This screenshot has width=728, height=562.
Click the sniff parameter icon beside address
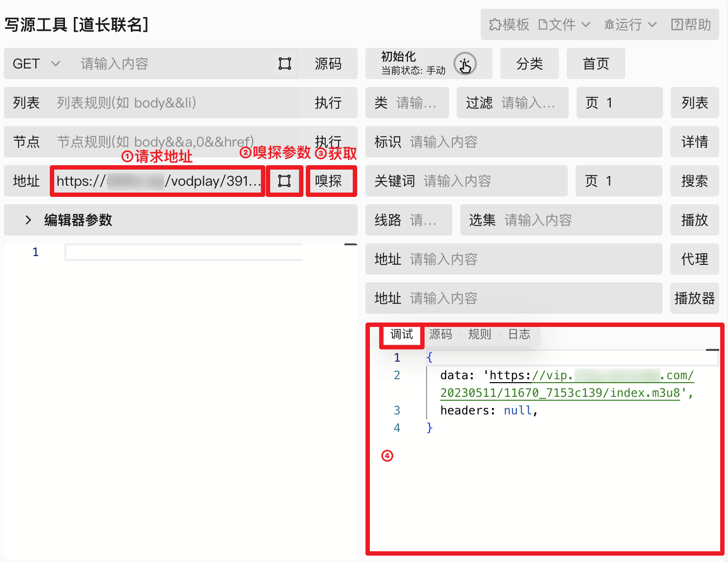click(284, 181)
